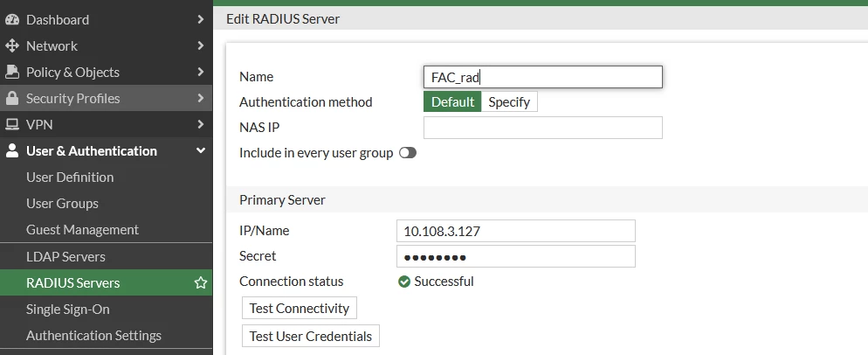The height and width of the screenshot is (355, 868).
Task: Expand the Network menu chevron
Action: coord(200,45)
